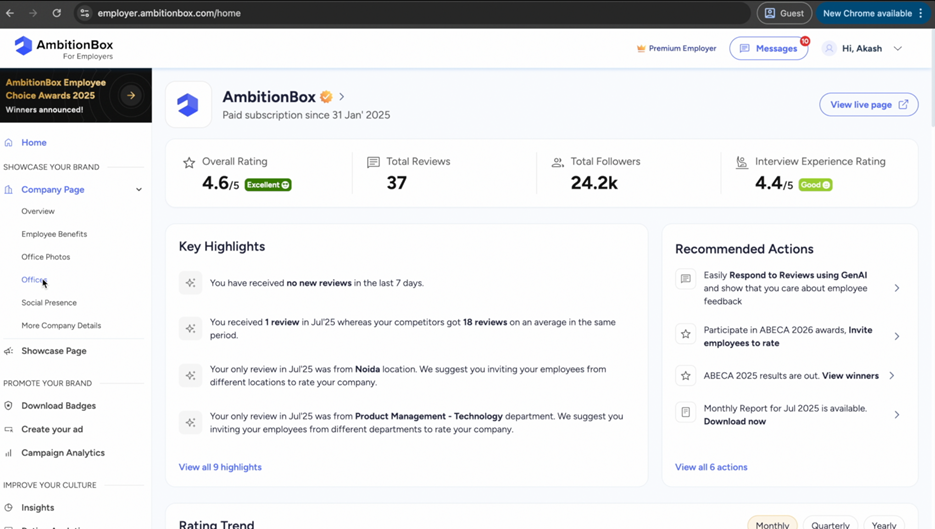Click the browser reload icon
The height and width of the screenshot is (529, 935).
[56, 13]
